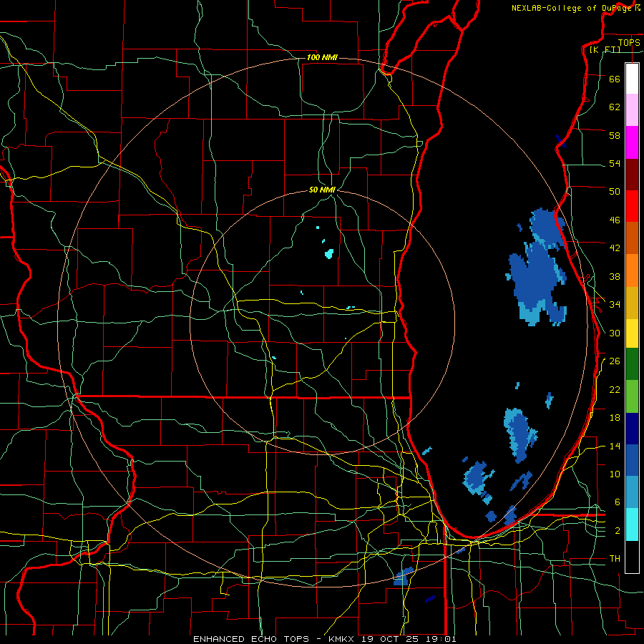Viewport: 644px width, 644px height.
Task: Select the medium blue 14 K FT swatch
Action: 632,460
